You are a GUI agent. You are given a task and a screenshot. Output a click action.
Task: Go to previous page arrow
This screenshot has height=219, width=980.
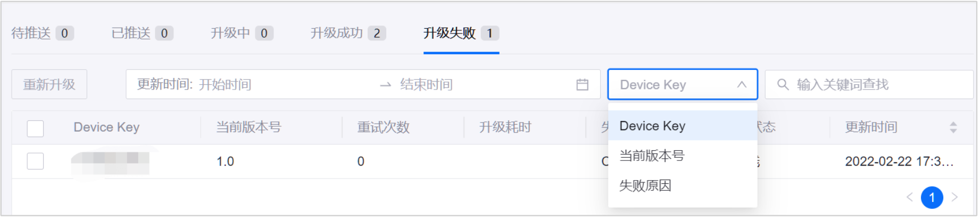coord(909,197)
